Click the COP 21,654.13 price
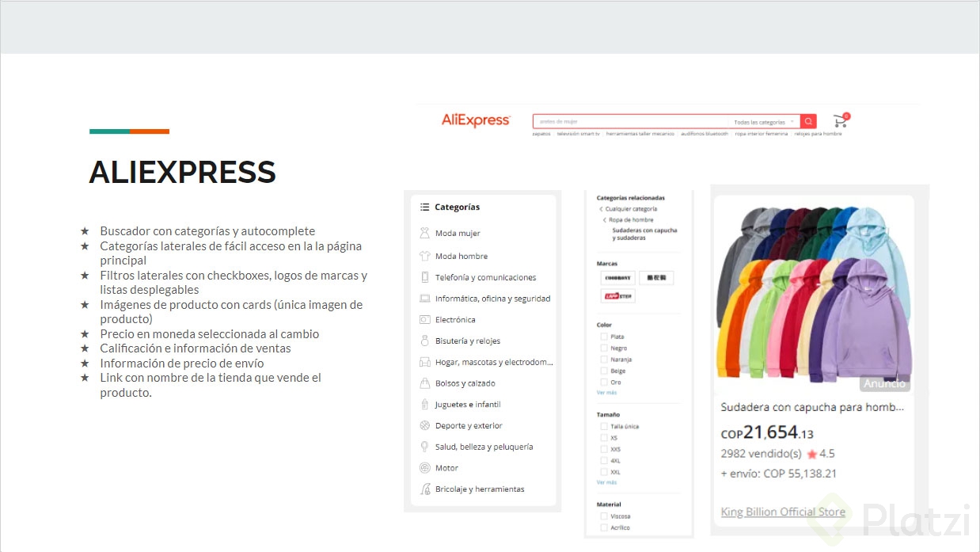 click(767, 432)
